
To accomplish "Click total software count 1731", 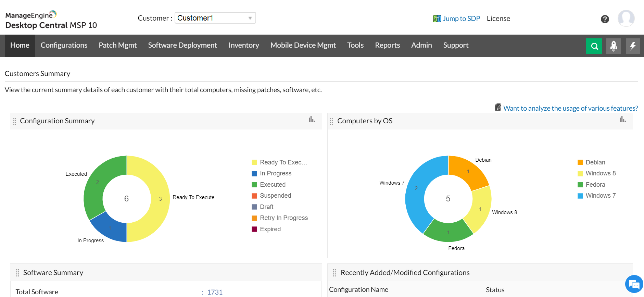I will point(215,292).
